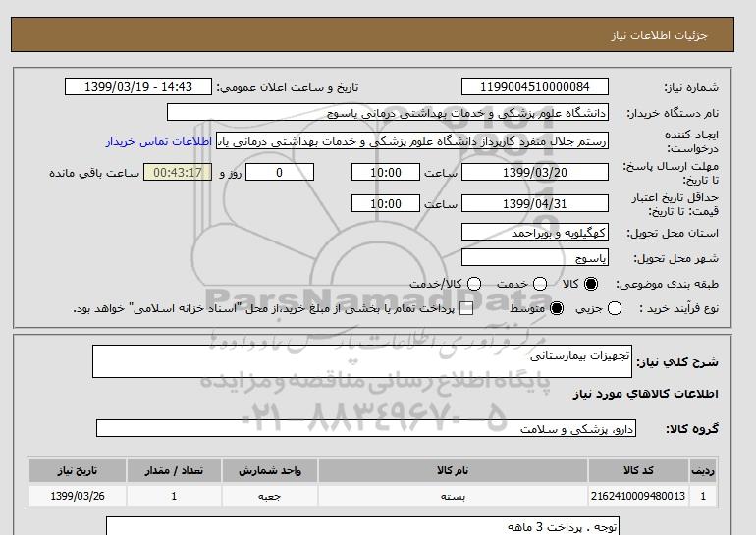The image size is (756, 535).
Task: Click the item name cell بسته
Action: [453, 496]
